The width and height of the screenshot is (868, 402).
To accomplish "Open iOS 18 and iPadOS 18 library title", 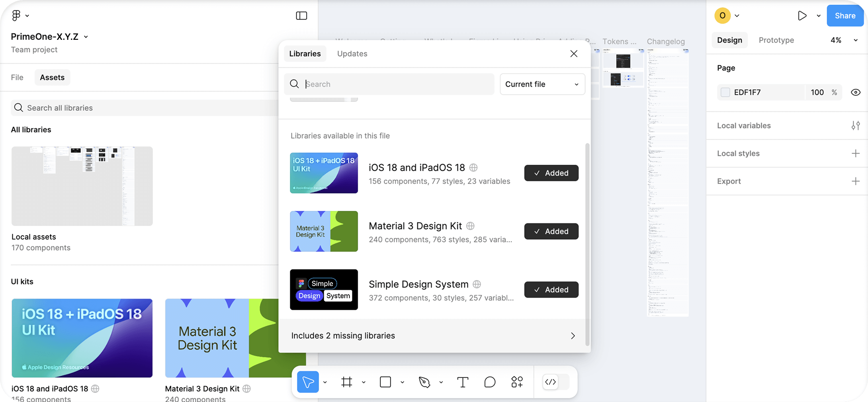I will [416, 168].
